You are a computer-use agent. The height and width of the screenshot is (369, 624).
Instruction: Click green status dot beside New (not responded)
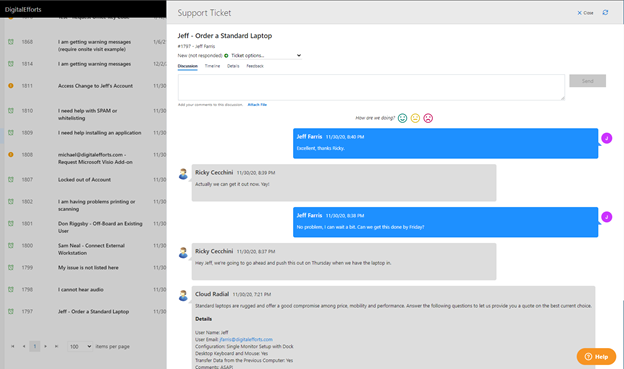tap(226, 56)
